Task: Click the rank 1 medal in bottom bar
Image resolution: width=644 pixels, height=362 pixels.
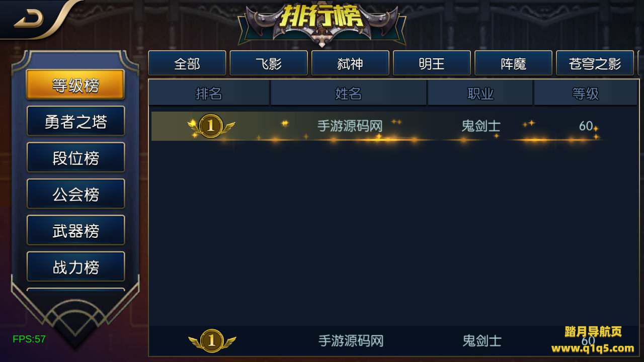Action: [x=212, y=341]
